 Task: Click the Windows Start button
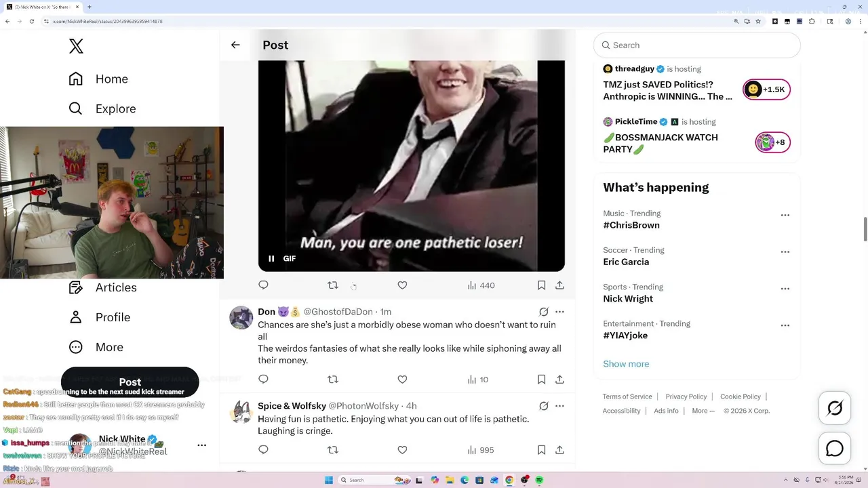pyautogui.click(x=329, y=480)
